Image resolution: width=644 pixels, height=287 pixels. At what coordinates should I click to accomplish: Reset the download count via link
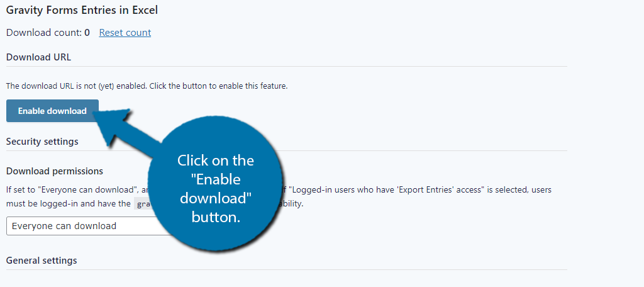125,33
